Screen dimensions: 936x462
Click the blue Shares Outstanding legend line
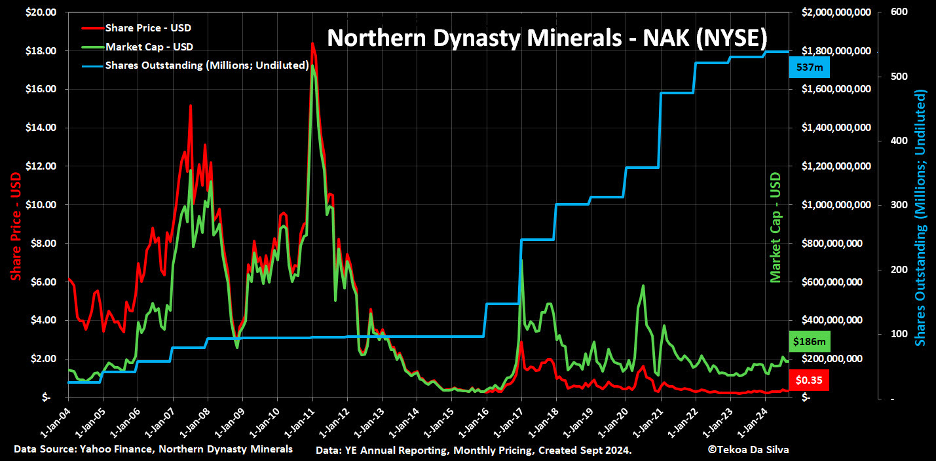pyautogui.click(x=91, y=66)
